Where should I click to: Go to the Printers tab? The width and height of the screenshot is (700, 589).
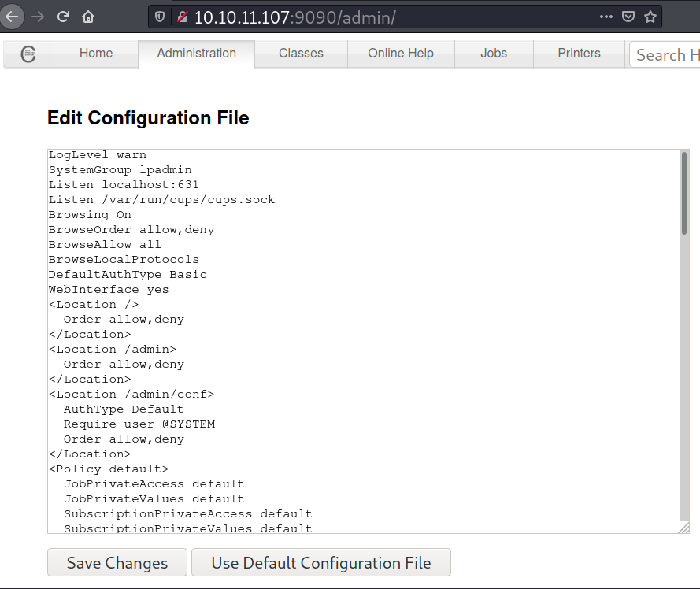point(579,54)
